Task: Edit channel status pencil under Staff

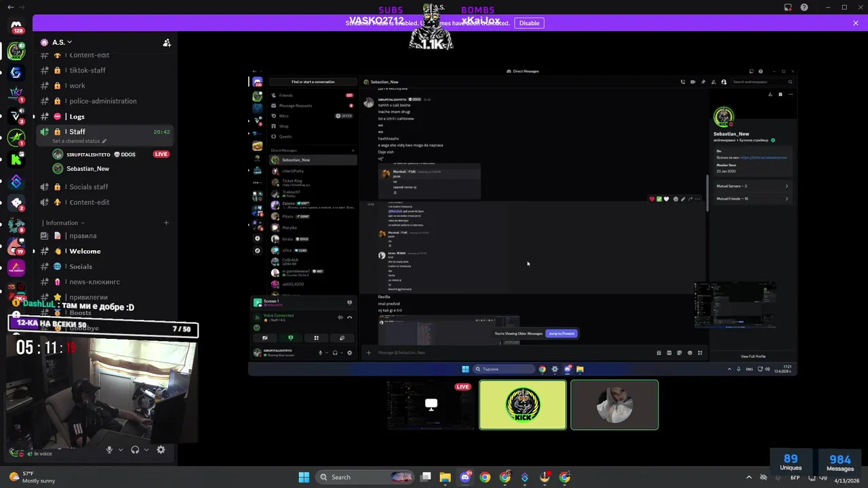Action: pos(104,141)
